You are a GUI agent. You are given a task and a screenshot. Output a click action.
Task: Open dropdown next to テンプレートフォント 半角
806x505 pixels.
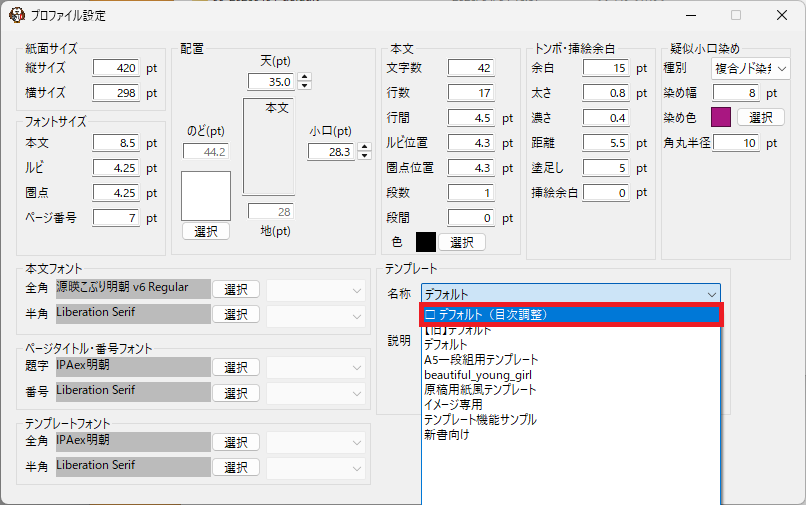[316, 468]
